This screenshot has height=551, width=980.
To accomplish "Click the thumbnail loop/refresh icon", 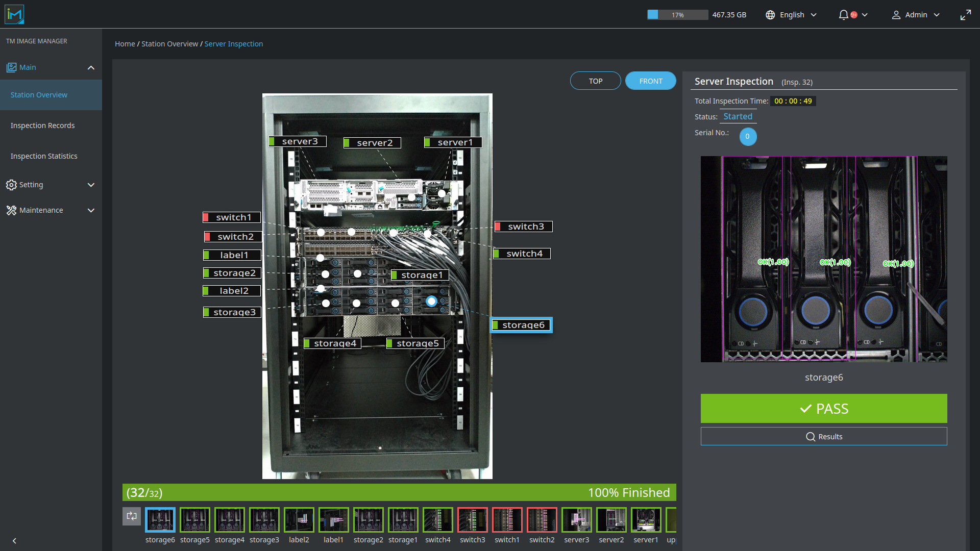I will tap(132, 516).
